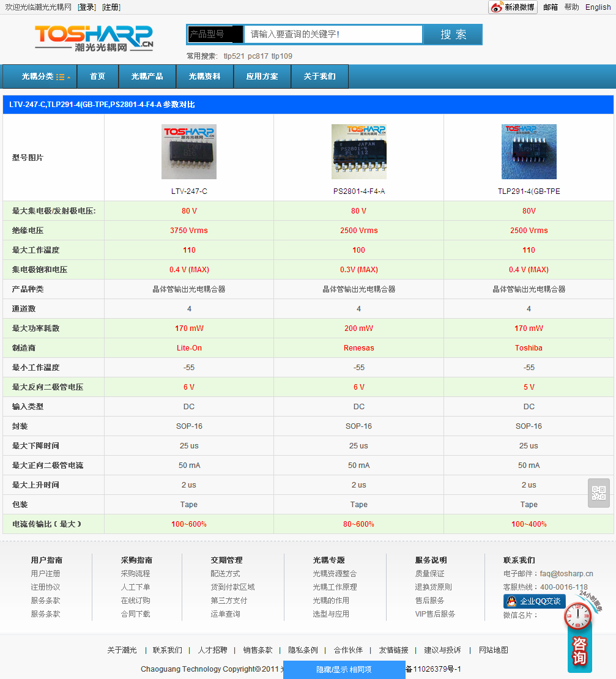
Task: Click the LTV-247-C model name
Action: 189,191
